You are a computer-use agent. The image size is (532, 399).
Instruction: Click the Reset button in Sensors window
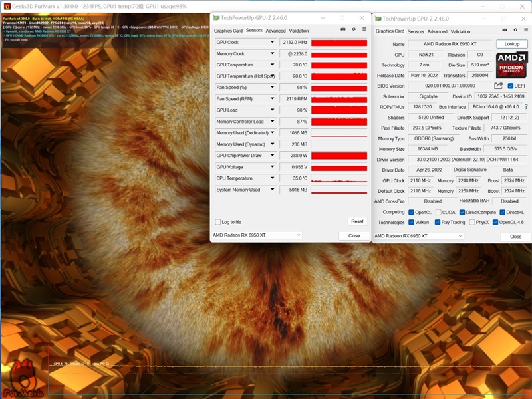pyautogui.click(x=357, y=221)
